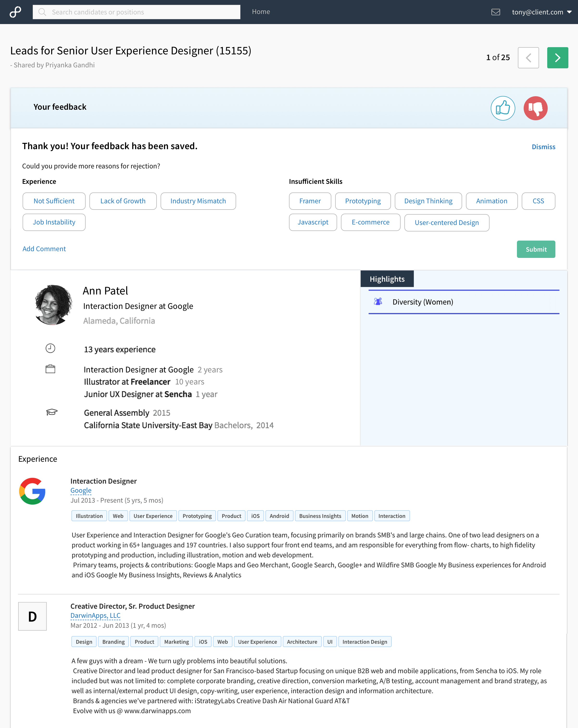This screenshot has height=728, width=578.
Task: Select the Animation skill chip
Action: point(492,201)
